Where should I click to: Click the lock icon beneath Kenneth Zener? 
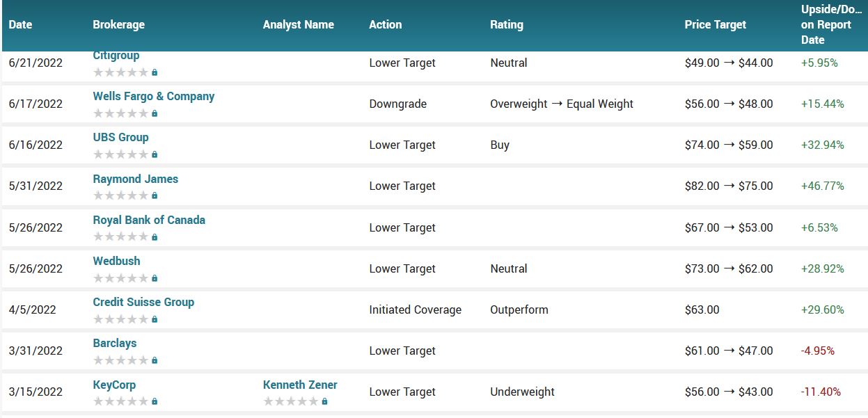click(324, 401)
